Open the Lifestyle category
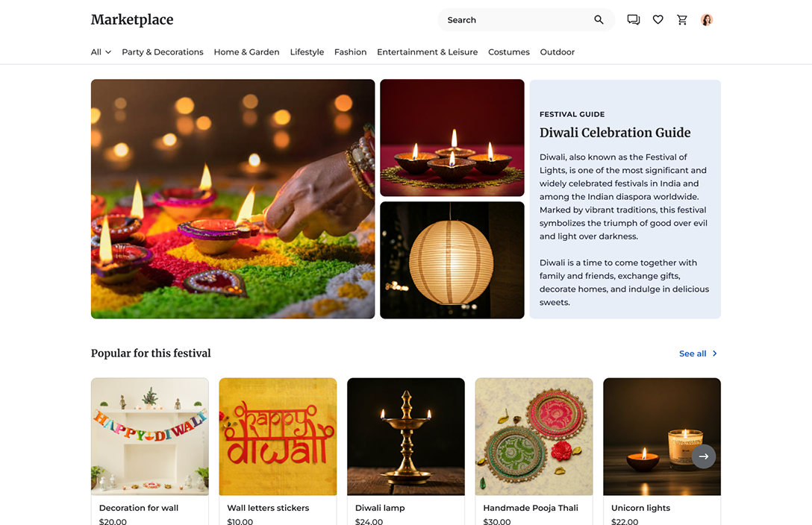 pyautogui.click(x=307, y=51)
